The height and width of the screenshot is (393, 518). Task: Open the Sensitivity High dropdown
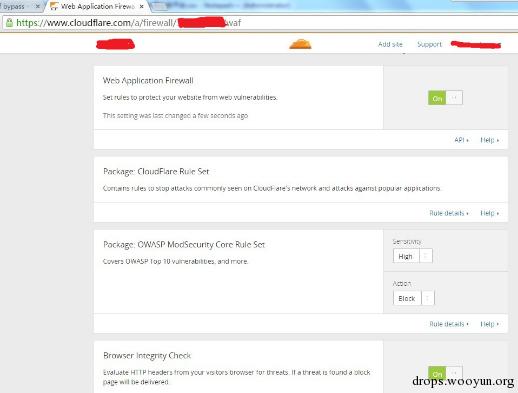coord(413,256)
